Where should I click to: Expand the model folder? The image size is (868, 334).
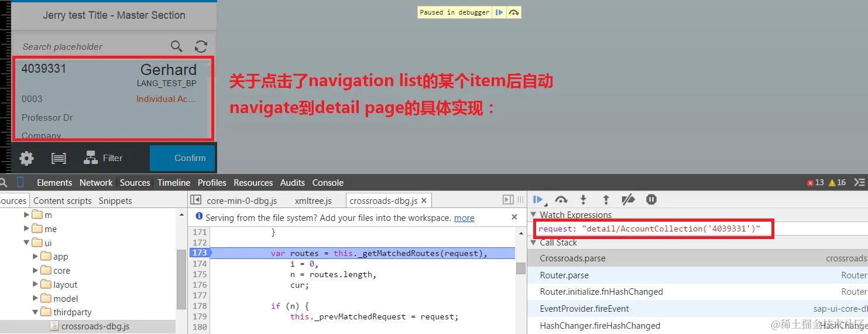click(x=36, y=298)
